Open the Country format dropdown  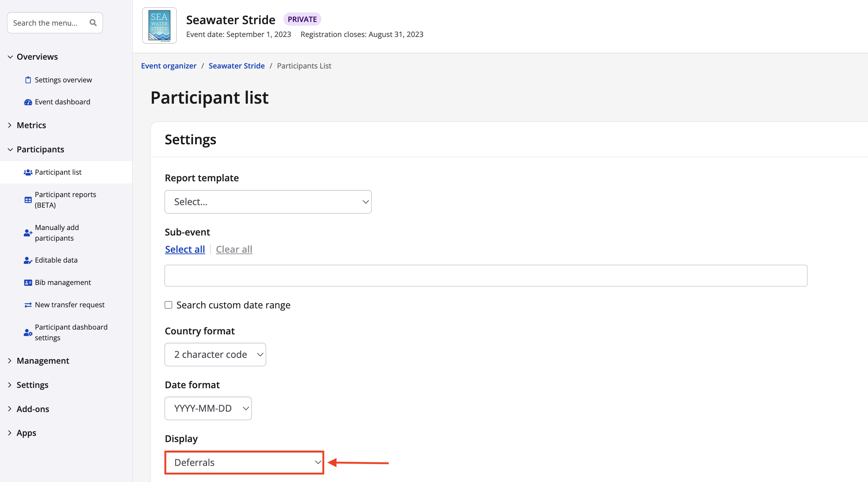coord(215,355)
